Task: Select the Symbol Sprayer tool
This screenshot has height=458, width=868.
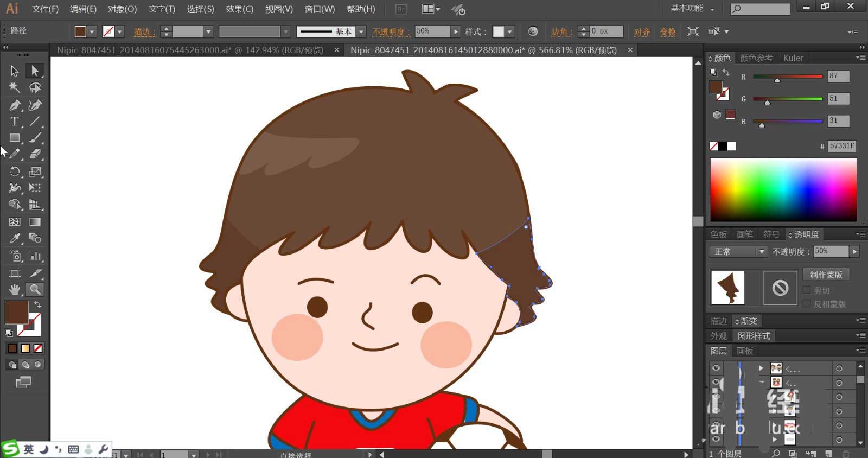Action: click(x=15, y=256)
